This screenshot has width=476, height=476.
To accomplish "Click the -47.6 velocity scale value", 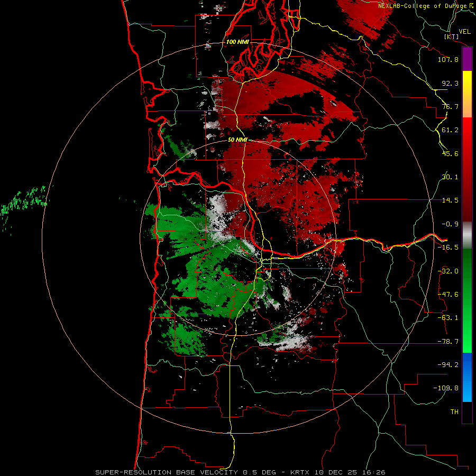I will click(448, 295).
